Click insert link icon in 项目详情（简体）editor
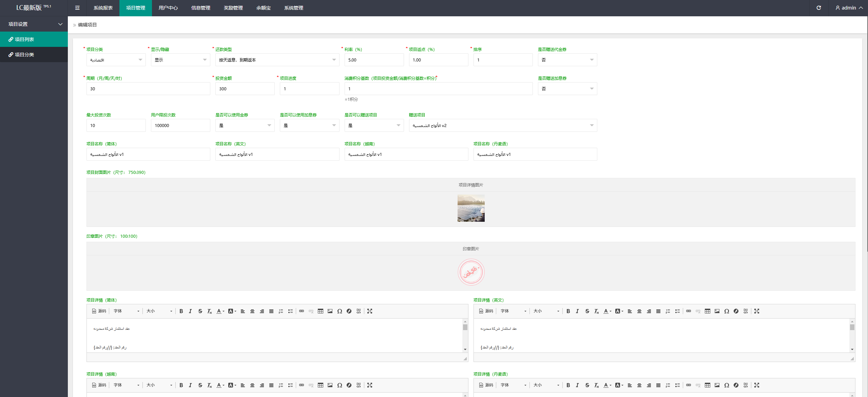Image resolution: width=868 pixels, height=397 pixels. click(301, 311)
